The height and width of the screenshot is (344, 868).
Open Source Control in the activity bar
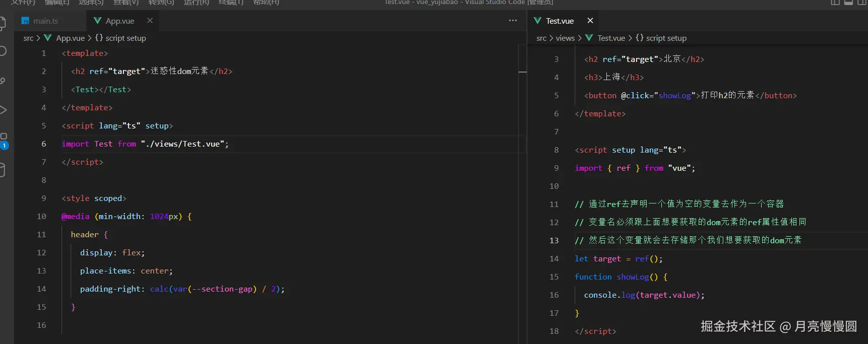click(x=3, y=81)
